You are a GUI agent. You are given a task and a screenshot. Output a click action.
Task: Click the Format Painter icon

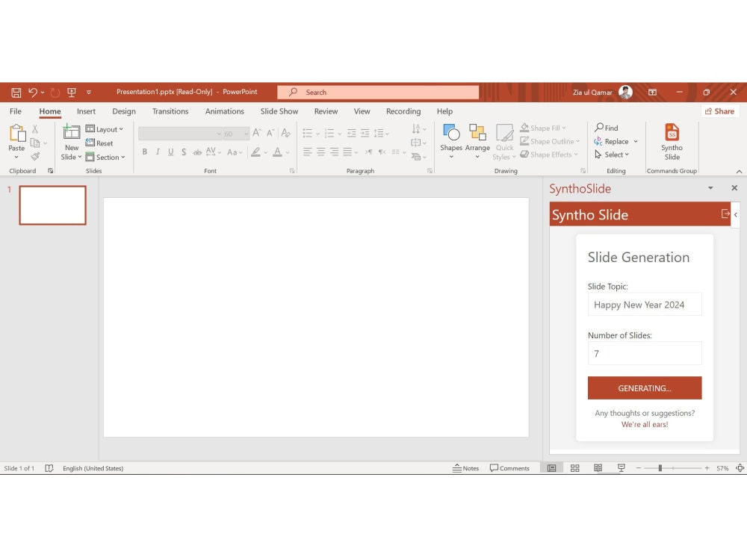click(x=35, y=155)
